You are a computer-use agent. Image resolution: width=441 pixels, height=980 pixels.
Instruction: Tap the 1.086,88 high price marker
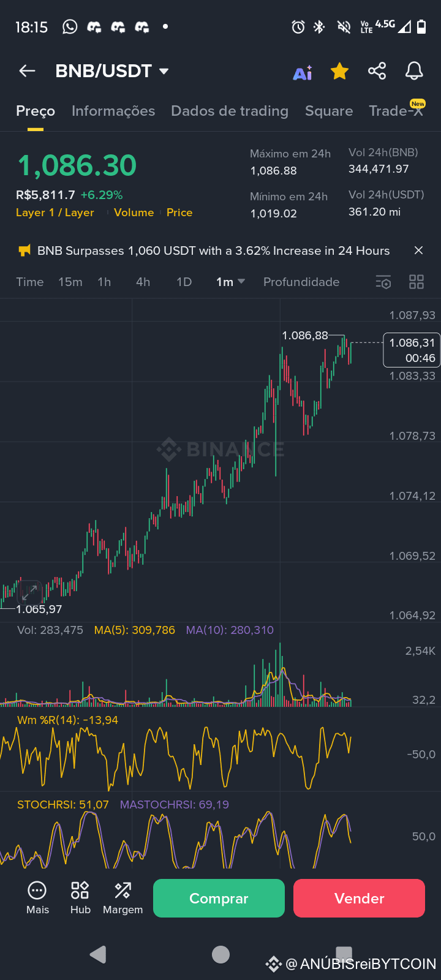pos(305,336)
